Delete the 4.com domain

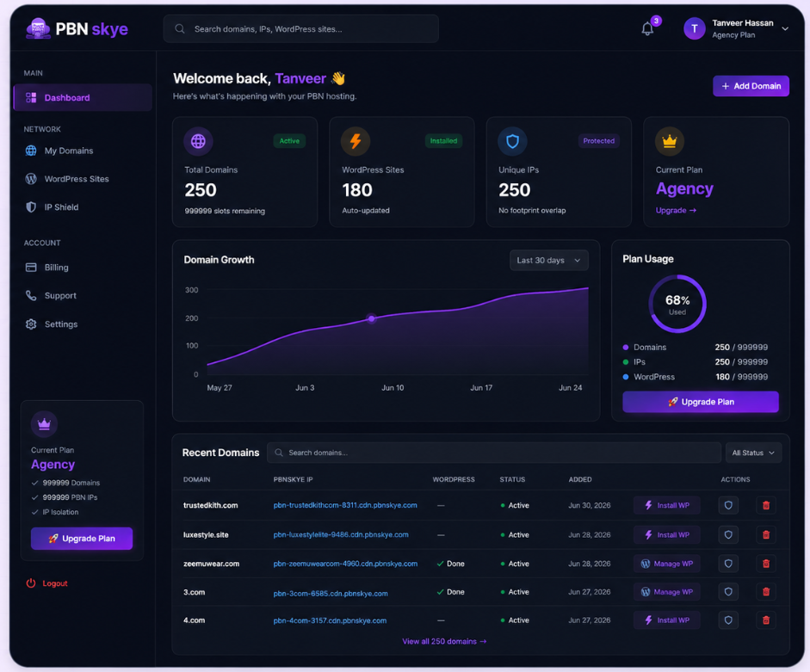point(766,620)
